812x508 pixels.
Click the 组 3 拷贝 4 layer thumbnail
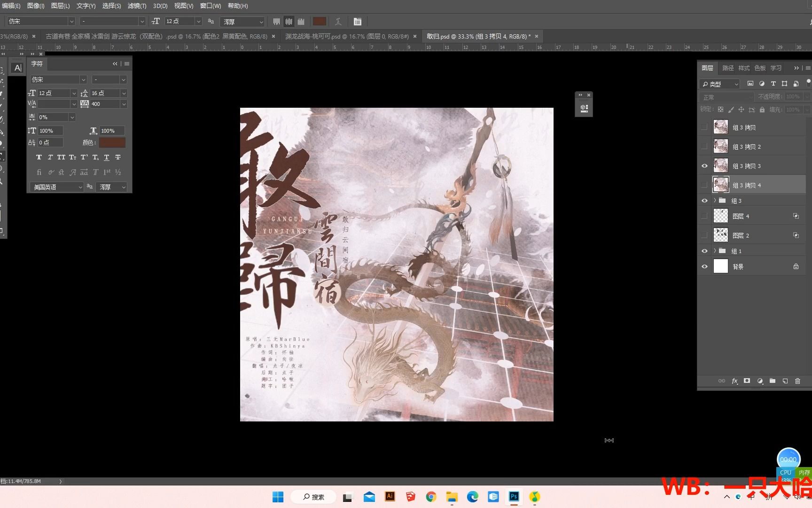point(721,185)
